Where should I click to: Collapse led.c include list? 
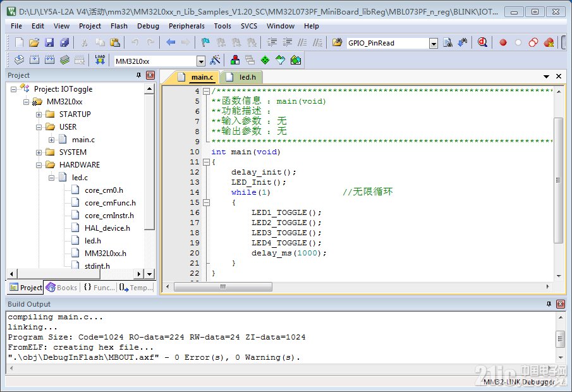pyautogui.click(x=51, y=178)
